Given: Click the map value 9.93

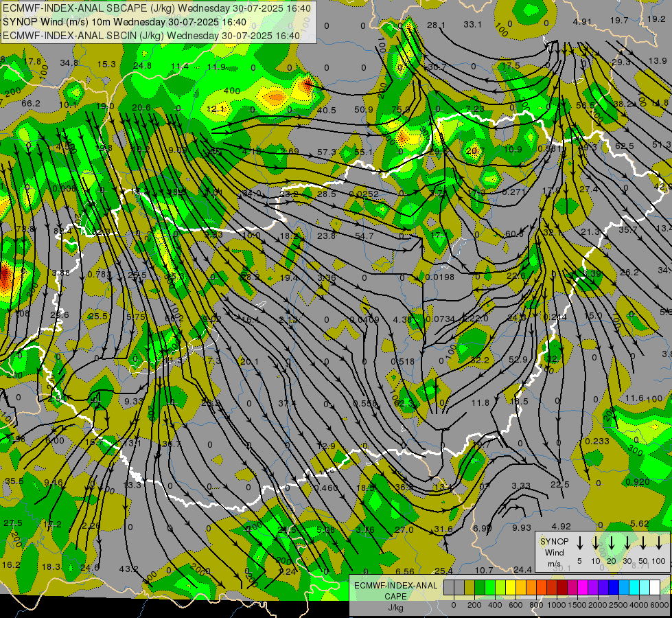Looking at the screenshot, I should coord(521,527).
